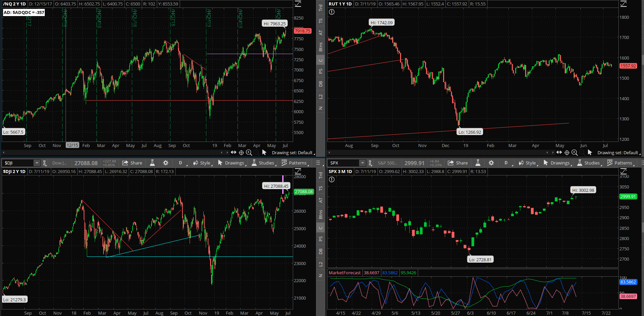Image resolution: width=644 pixels, height=316 pixels.
Task: Click expand horizontal arrows icon under /NQ chart
Action: click(x=233, y=153)
